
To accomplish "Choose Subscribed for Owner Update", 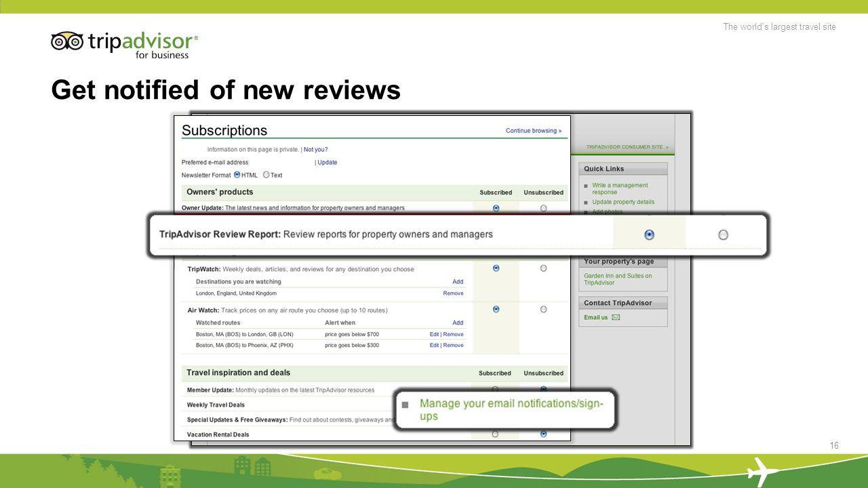I will (496, 208).
